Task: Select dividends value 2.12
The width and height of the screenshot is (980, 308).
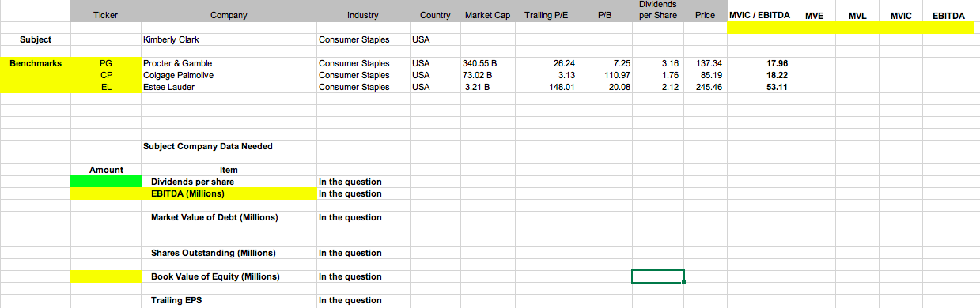Action: point(658,87)
